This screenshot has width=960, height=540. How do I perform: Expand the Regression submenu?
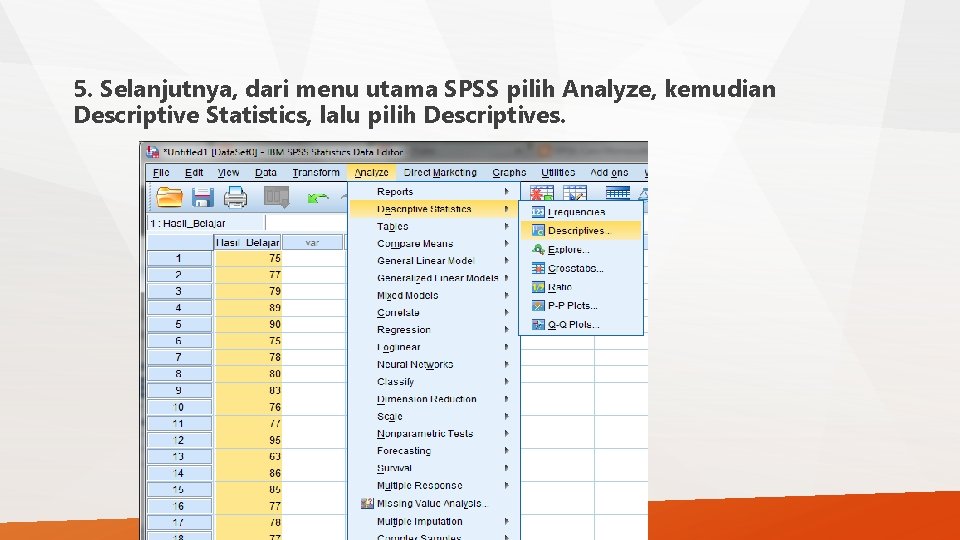point(434,329)
